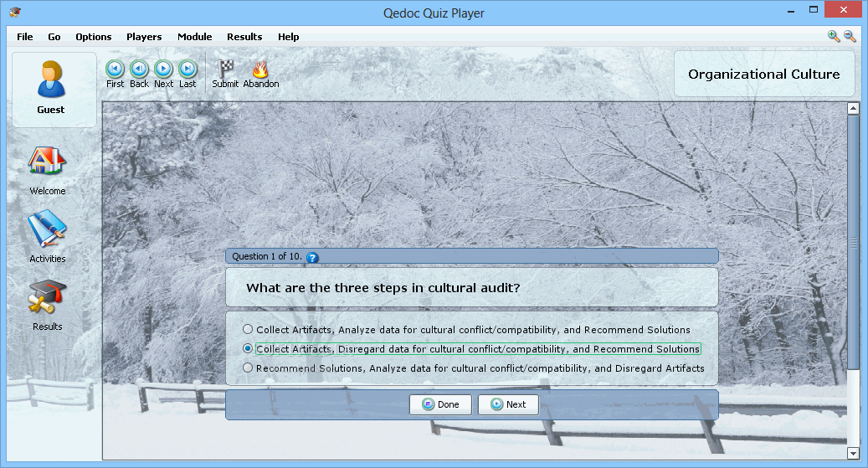The height and width of the screenshot is (468, 868).
Task: Open the Welcome house icon
Action: tap(47, 162)
